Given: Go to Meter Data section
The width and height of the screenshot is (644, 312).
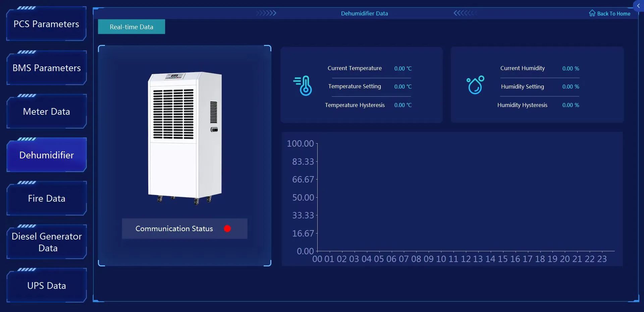Looking at the screenshot, I should [46, 112].
